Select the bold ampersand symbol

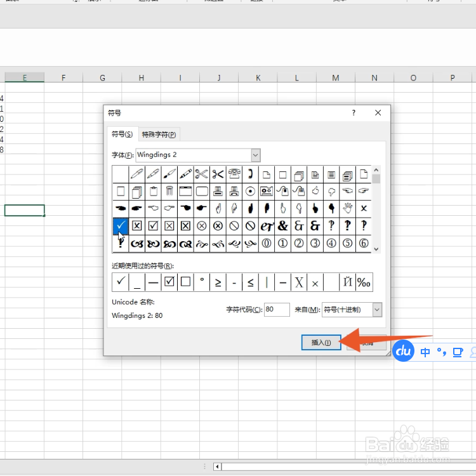[x=282, y=226]
